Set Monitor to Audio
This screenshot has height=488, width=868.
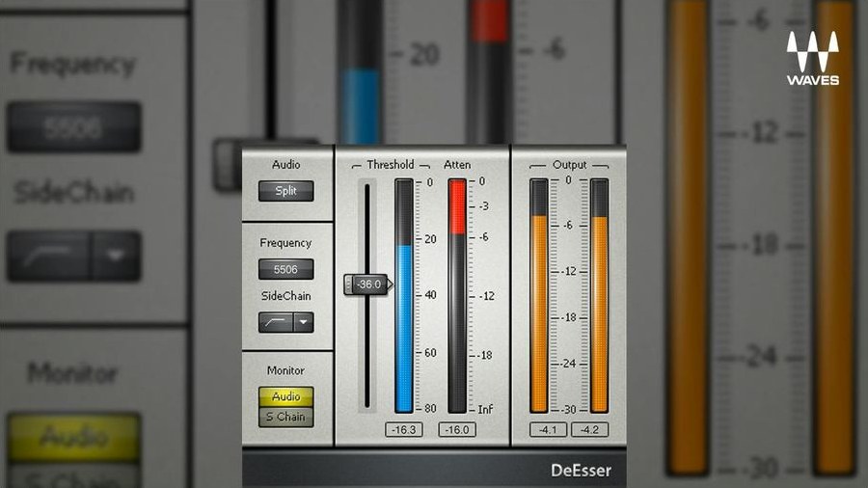coord(285,396)
